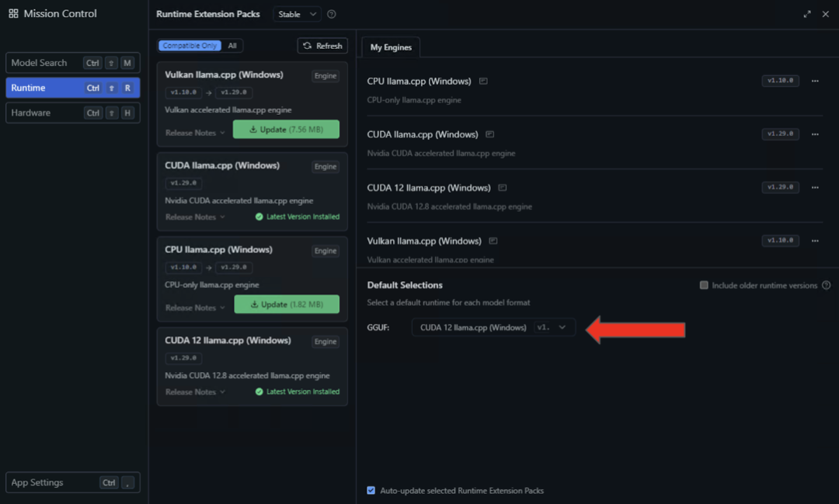This screenshot has width=839, height=504.
Task: Toggle Auto-update selected Runtime Extension Packs
Action: [x=371, y=491]
